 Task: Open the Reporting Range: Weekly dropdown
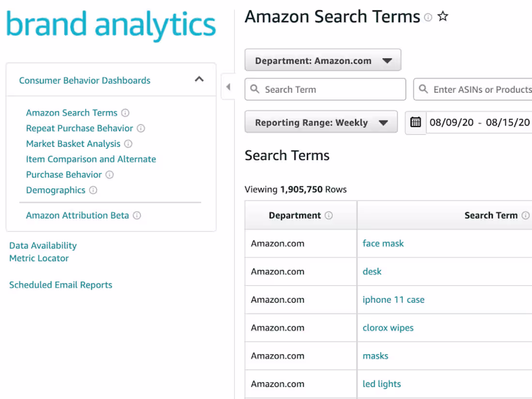[x=321, y=122]
